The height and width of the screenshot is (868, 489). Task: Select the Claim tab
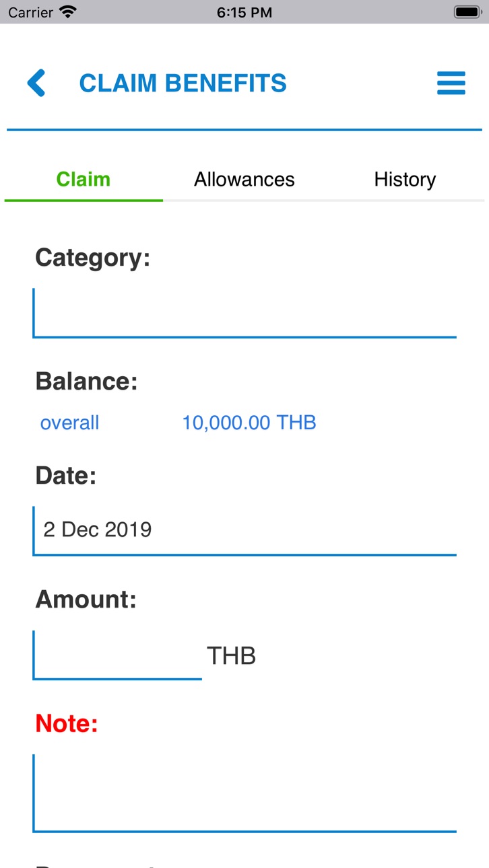tap(84, 179)
